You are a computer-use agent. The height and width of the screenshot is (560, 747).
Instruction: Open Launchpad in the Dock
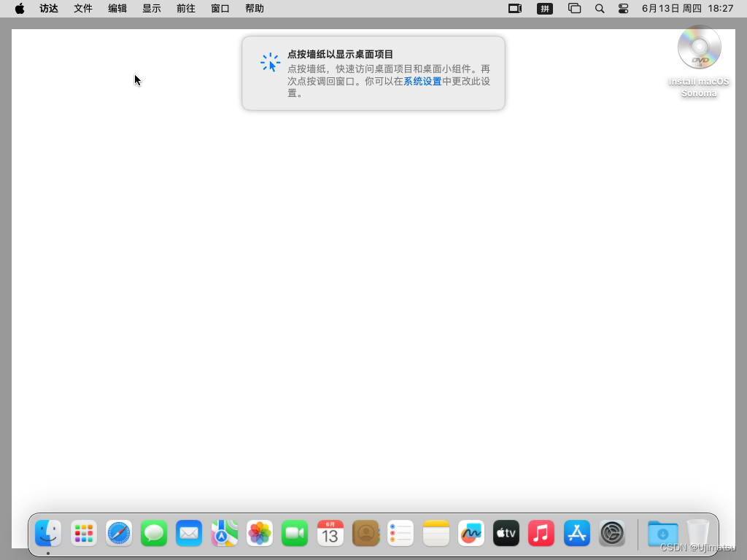click(x=84, y=533)
